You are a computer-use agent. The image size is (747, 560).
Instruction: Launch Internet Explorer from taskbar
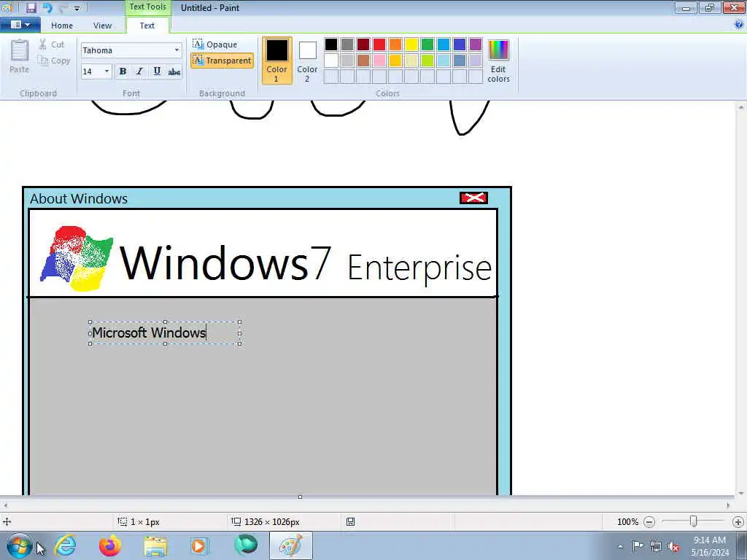coord(66,545)
